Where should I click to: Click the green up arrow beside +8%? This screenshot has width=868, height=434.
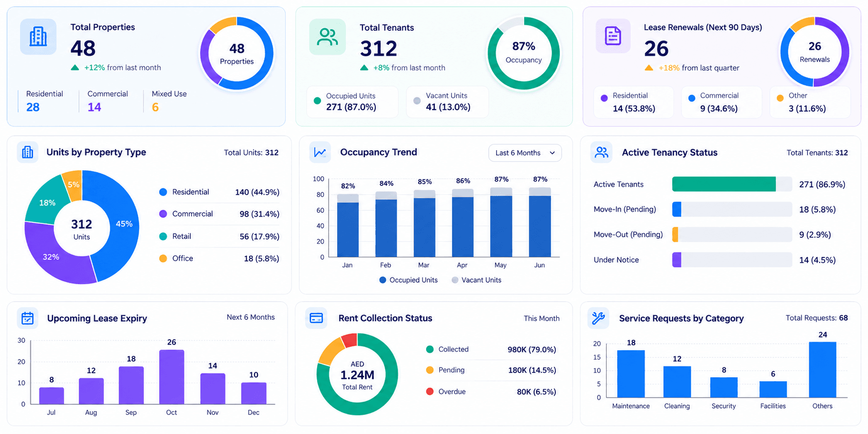[364, 68]
